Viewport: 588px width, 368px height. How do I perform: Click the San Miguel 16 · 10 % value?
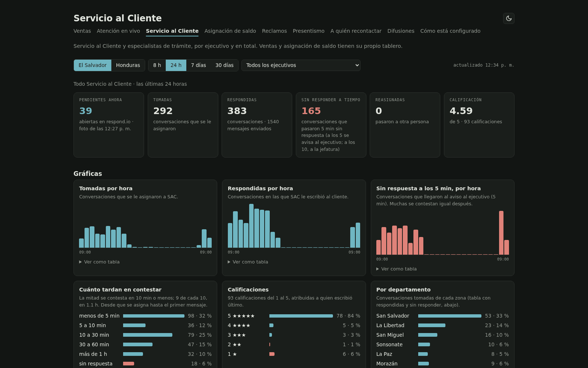coord(497,335)
